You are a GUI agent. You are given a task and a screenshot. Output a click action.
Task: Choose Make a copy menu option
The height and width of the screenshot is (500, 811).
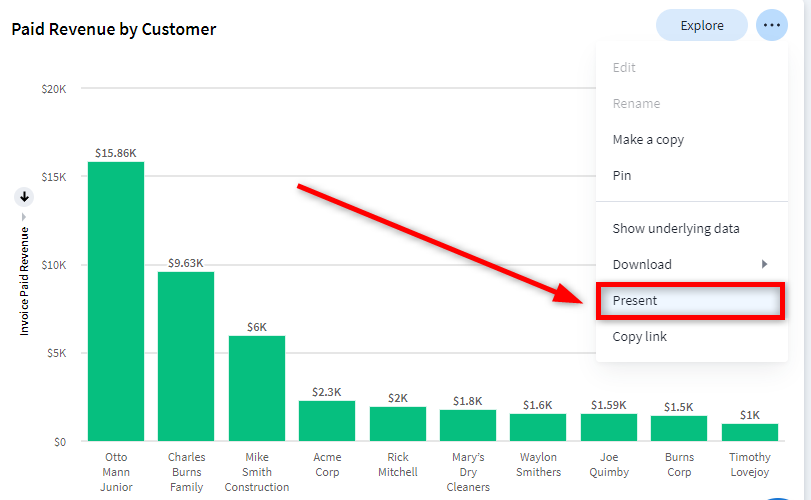[x=648, y=140]
